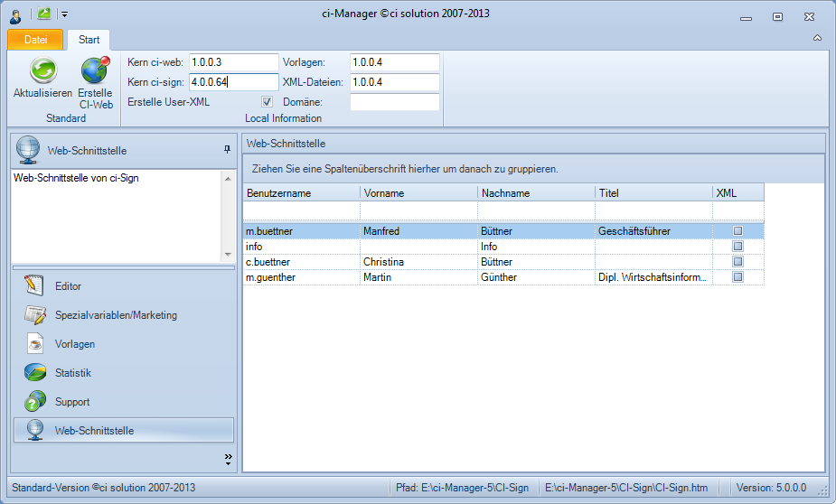Open the Datei tab
Viewport: 836px width, 504px height.
pos(36,40)
